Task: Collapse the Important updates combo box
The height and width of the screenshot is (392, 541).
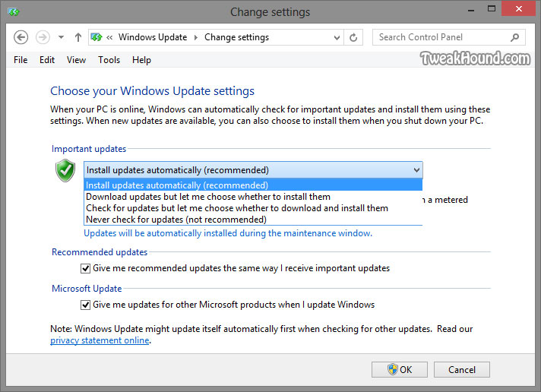Action: 253,169
